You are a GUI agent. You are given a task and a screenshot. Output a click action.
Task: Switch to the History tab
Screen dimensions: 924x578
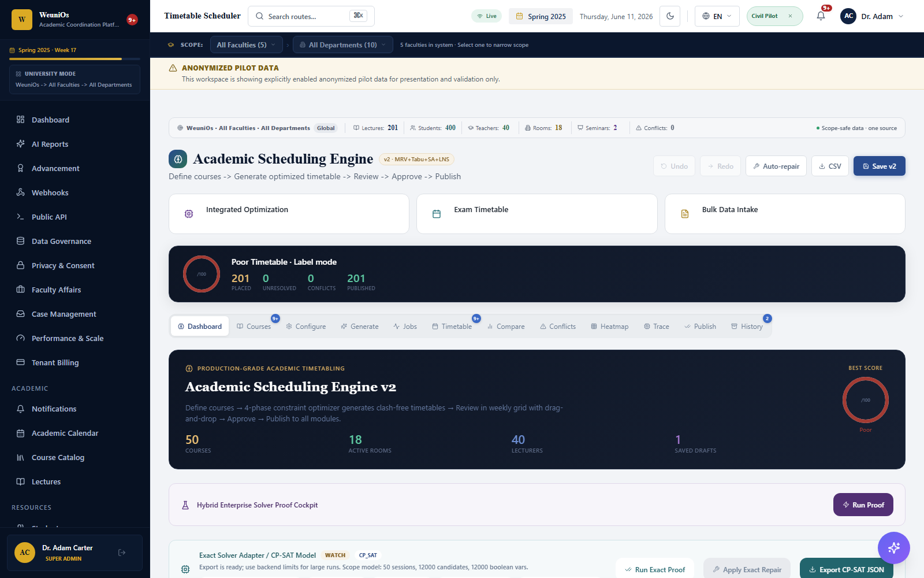point(747,327)
